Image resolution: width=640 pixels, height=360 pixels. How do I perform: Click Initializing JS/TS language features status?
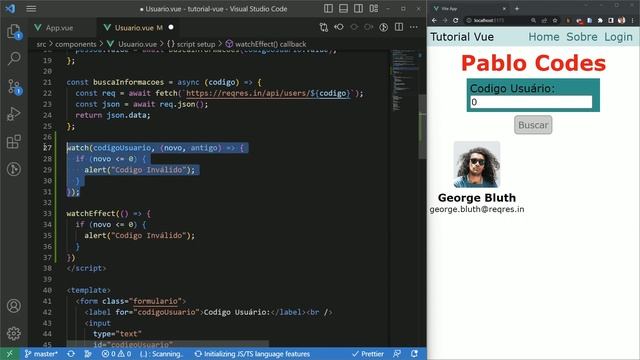click(x=252, y=354)
